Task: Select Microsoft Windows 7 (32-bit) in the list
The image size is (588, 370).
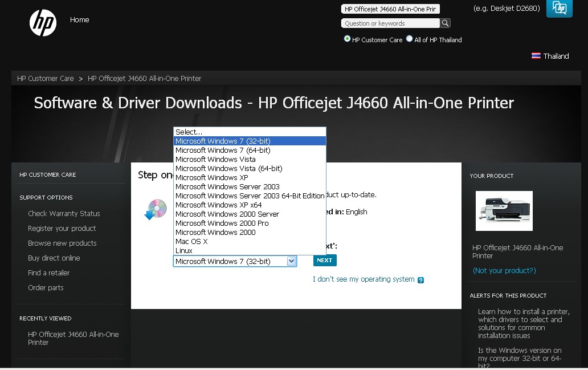Action: 250,141
